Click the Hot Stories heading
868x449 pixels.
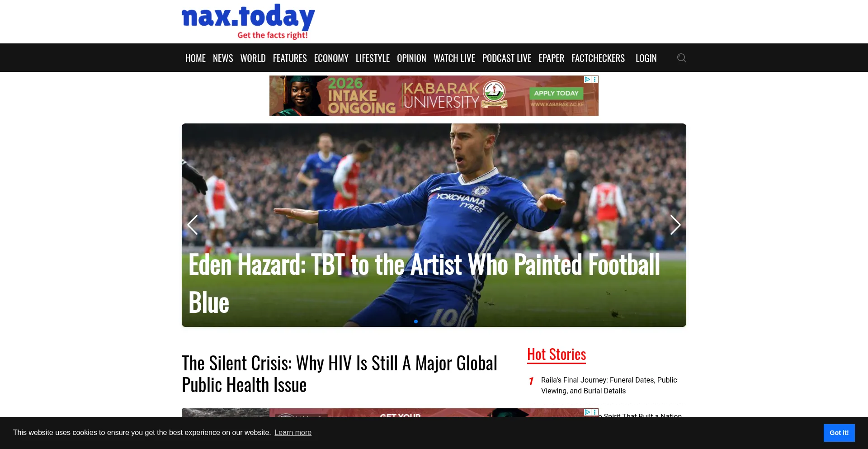coord(556,354)
